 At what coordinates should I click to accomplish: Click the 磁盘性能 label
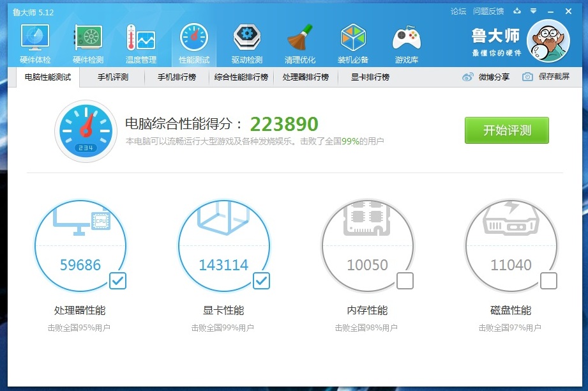pyautogui.click(x=511, y=310)
